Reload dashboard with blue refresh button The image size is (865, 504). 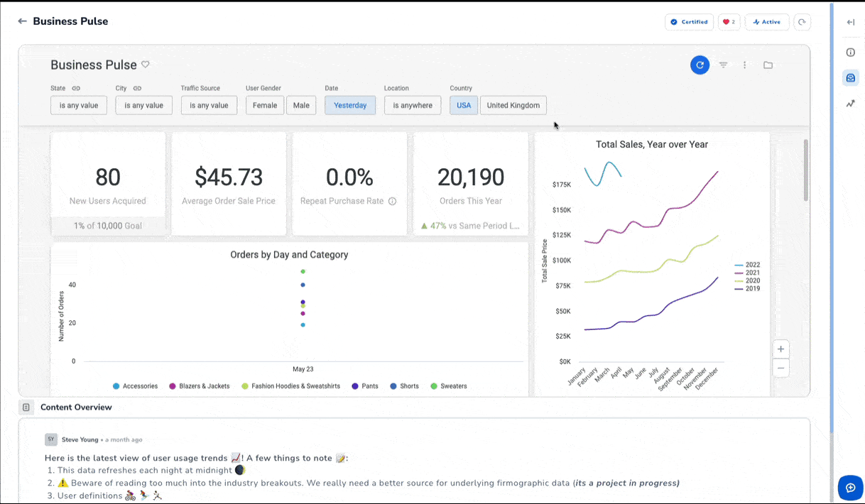pos(700,65)
